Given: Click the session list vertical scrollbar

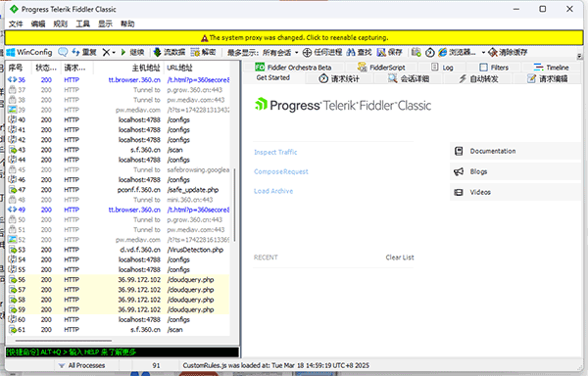Looking at the screenshot, I should pos(235,205).
